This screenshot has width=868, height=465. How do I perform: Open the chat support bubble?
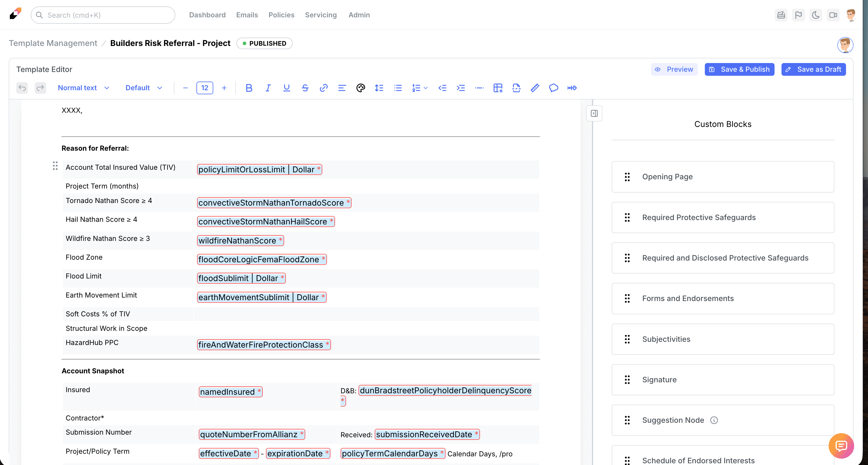click(841, 446)
